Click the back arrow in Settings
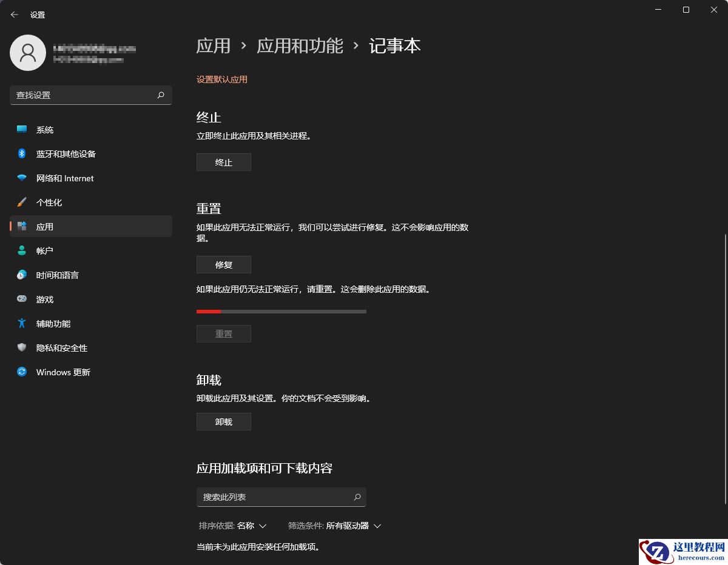The width and height of the screenshot is (728, 565). click(x=15, y=15)
